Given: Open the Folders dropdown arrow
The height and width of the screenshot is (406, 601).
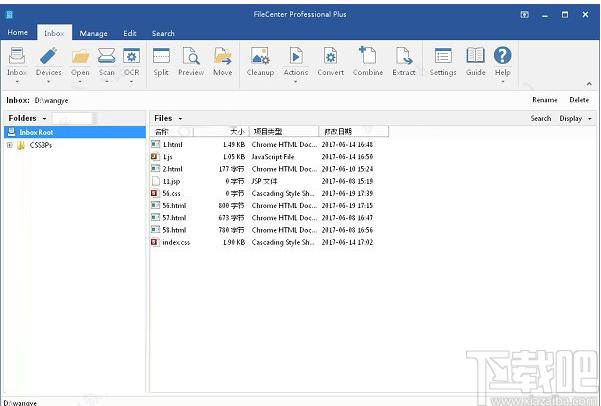Looking at the screenshot, I should pos(44,118).
